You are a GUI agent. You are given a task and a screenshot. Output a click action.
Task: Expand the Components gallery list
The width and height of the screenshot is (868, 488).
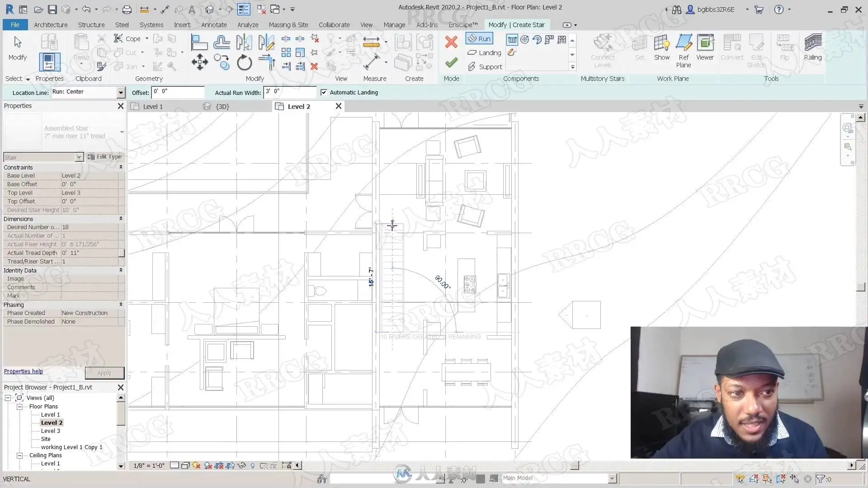point(572,67)
